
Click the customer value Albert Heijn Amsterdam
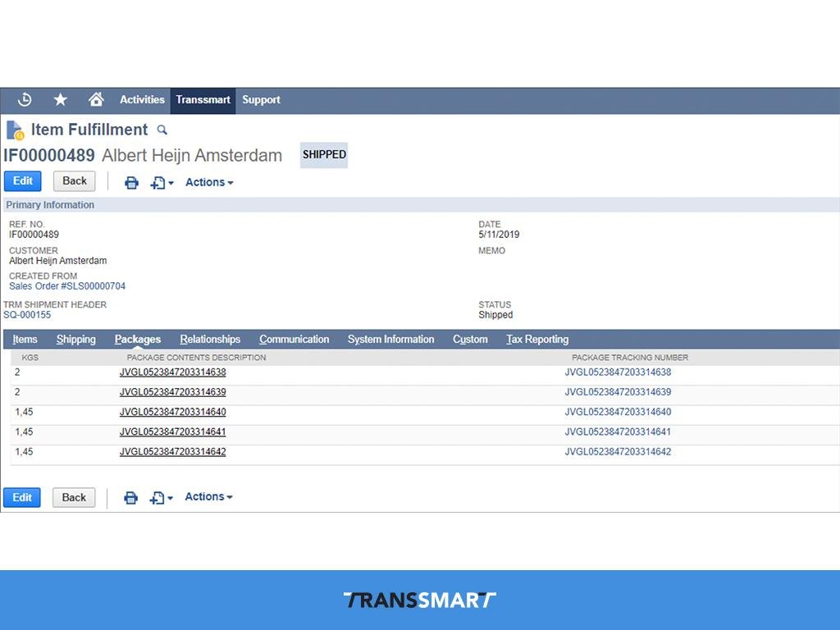click(58, 261)
